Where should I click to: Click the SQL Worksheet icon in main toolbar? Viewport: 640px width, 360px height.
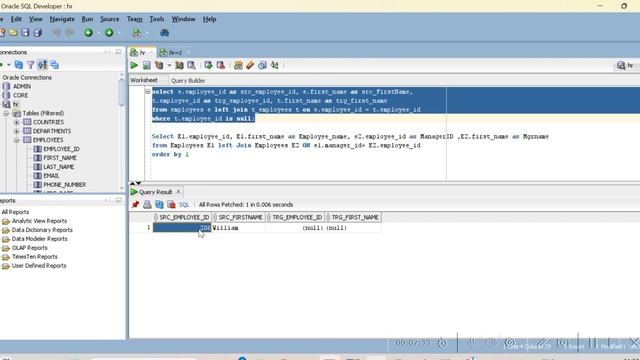pos(137,33)
